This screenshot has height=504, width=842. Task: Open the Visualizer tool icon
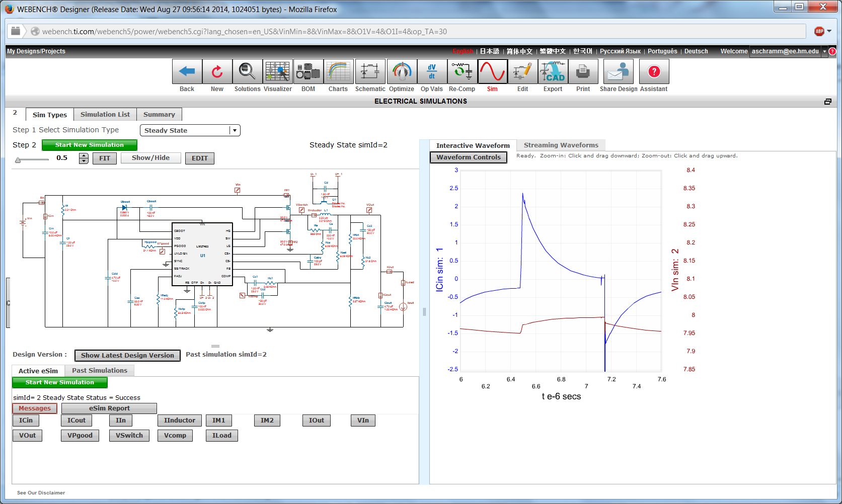pyautogui.click(x=278, y=71)
